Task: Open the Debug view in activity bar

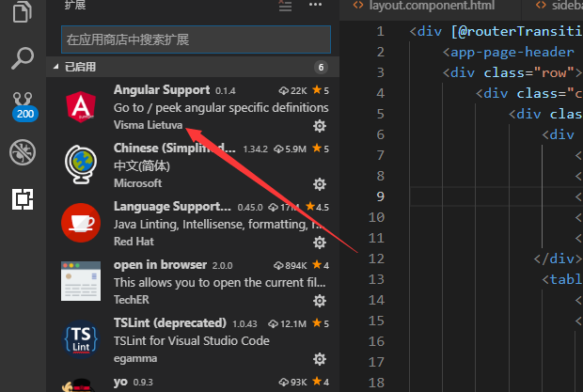Action: pos(23,152)
